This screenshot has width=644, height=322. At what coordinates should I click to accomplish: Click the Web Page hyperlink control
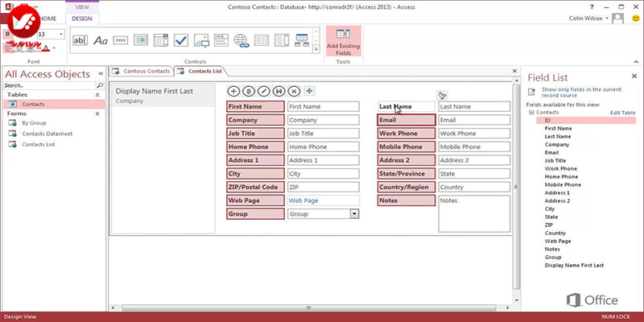coord(324,200)
